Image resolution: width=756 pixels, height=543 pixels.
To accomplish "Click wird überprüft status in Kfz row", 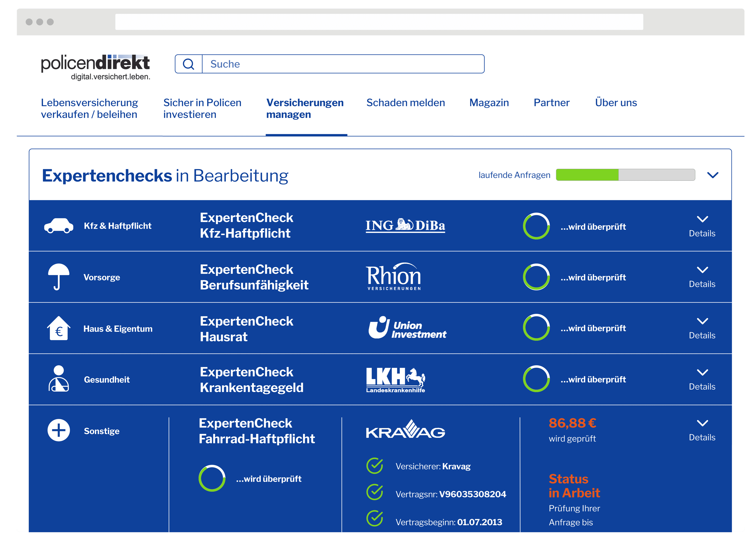I will pos(593,227).
